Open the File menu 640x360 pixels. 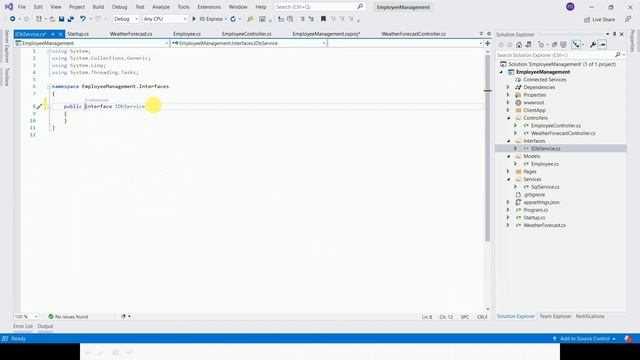(x=22, y=7)
